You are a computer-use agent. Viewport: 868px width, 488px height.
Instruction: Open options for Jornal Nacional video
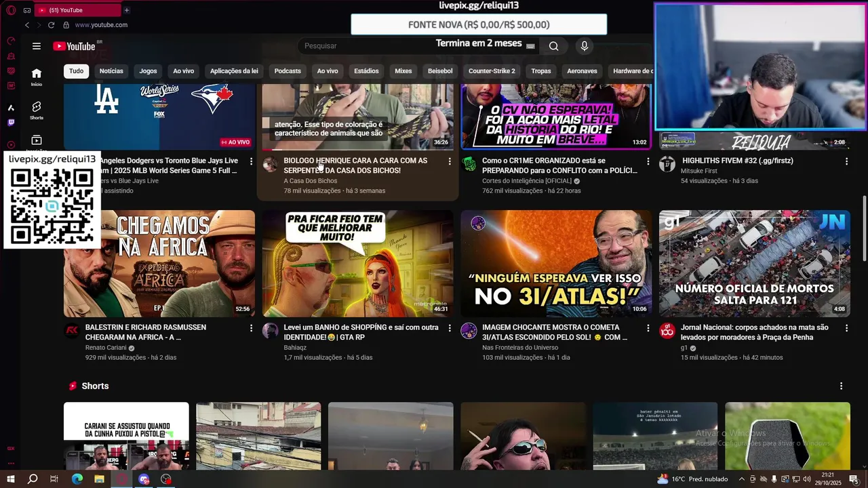[846, 328]
